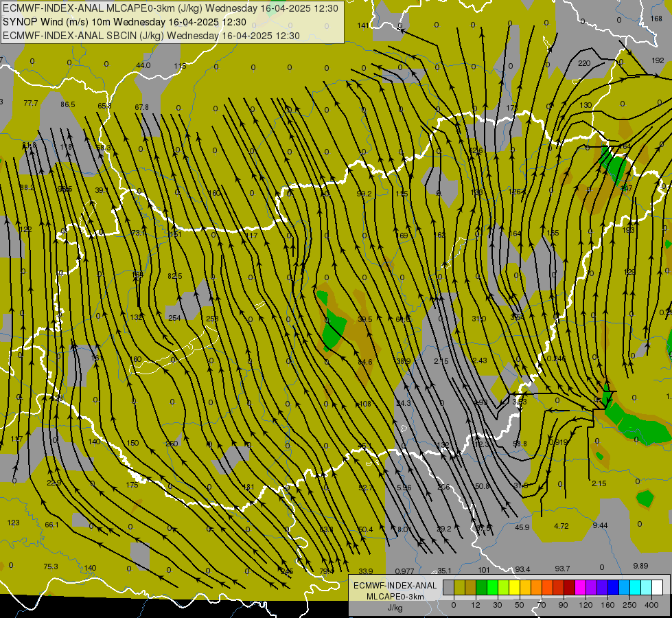Click the map value 9.89
This screenshot has width=672, height=618.
tap(640, 566)
